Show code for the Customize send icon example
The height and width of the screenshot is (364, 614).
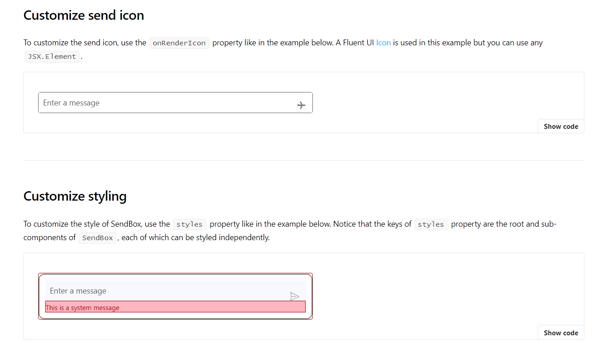tap(561, 126)
